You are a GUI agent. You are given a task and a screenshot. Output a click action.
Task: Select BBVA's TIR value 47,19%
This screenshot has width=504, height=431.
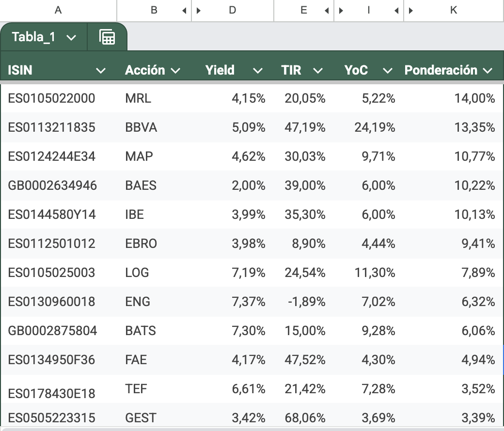(304, 127)
